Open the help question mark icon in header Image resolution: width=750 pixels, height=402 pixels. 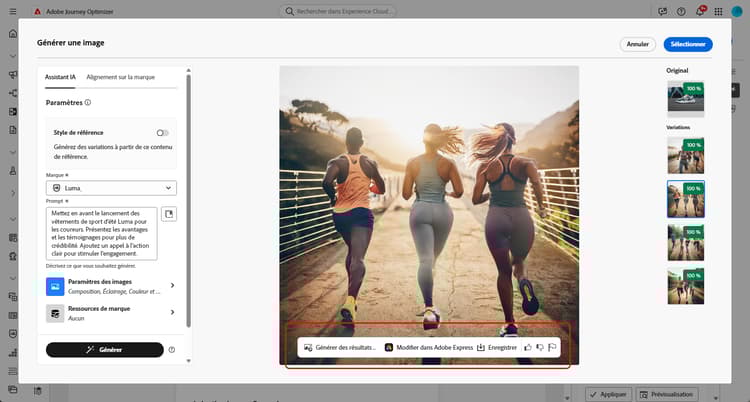[x=681, y=11]
